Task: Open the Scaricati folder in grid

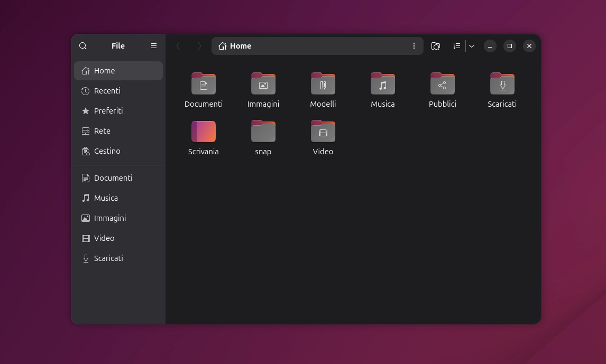Action: tap(502, 84)
